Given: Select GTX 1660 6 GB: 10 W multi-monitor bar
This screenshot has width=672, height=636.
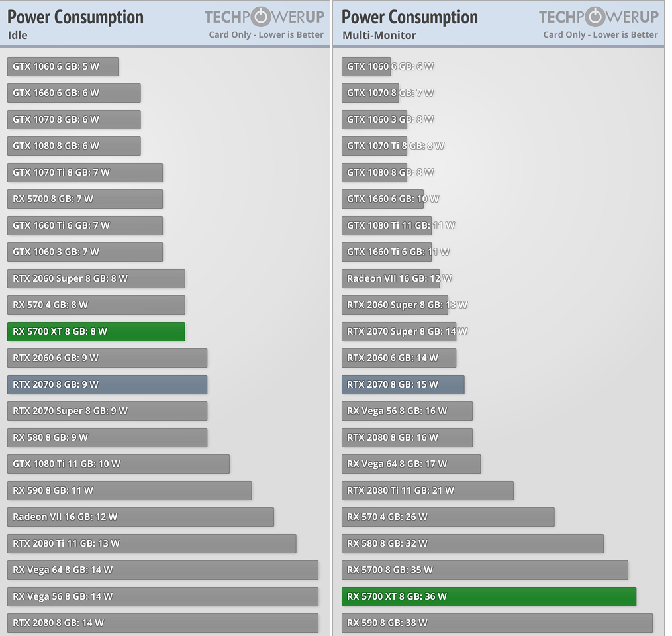Looking at the screenshot, I should (x=382, y=199).
